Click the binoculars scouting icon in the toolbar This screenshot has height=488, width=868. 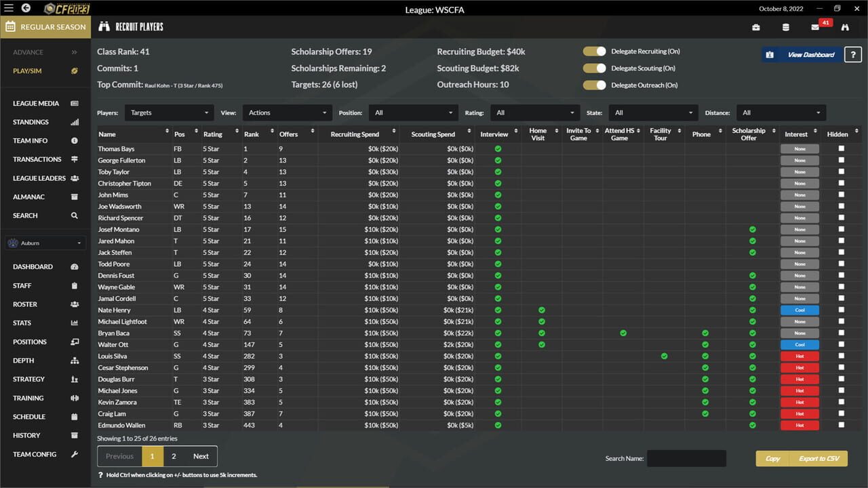(845, 27)
